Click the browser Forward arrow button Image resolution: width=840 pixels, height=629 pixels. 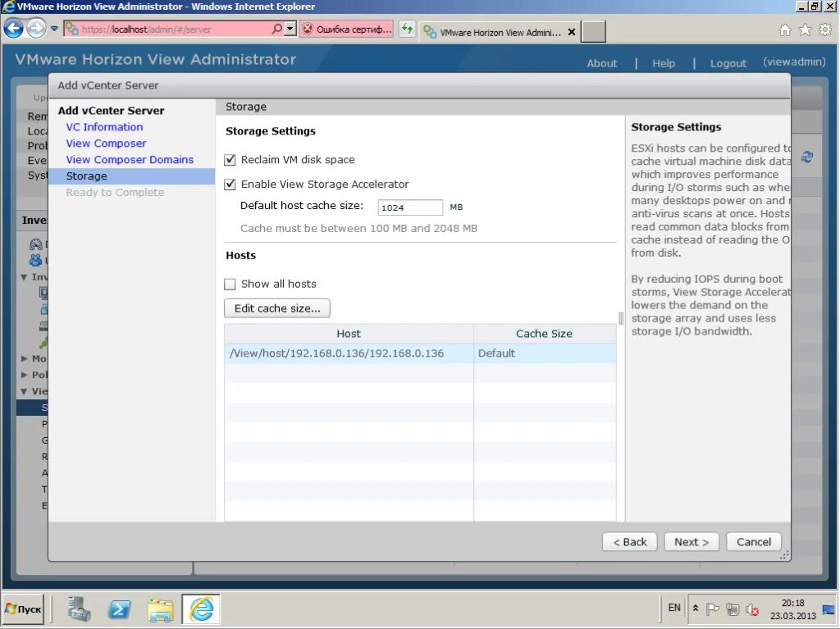point(36,29)
